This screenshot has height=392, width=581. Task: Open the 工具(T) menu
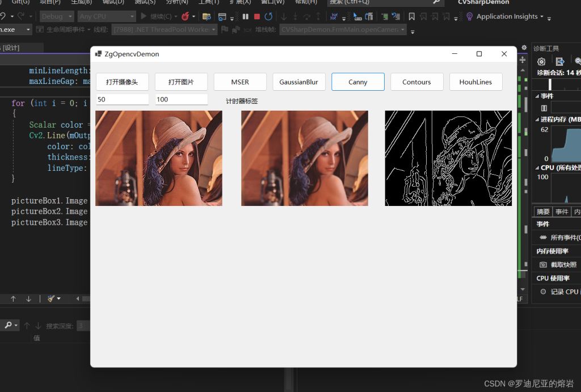pyautogui.click(x=209, y=2)
